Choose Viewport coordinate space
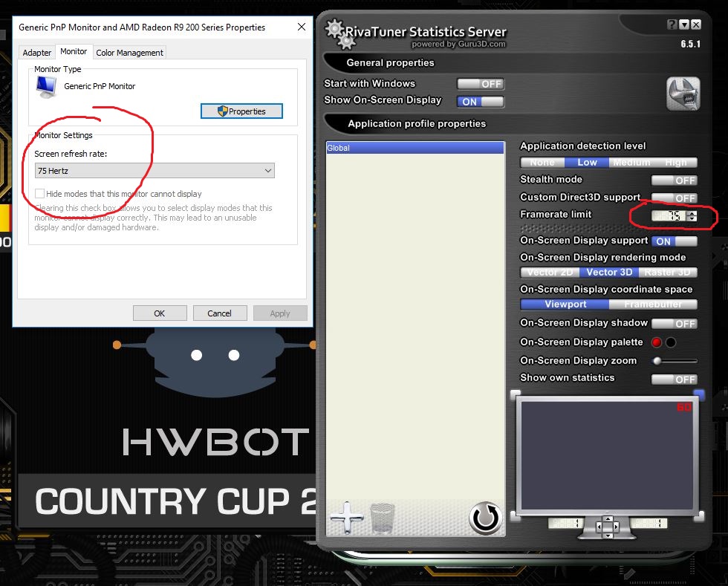 tap(565, 305)
